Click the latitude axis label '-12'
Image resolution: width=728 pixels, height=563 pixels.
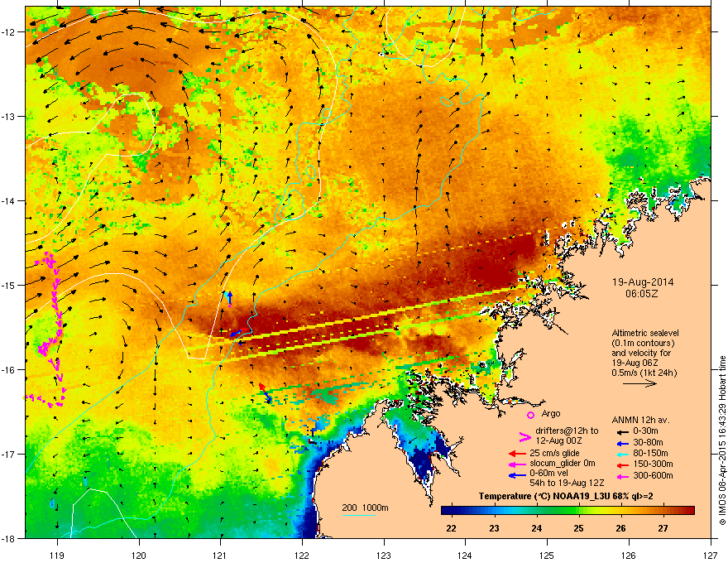[x=9, y=31]
